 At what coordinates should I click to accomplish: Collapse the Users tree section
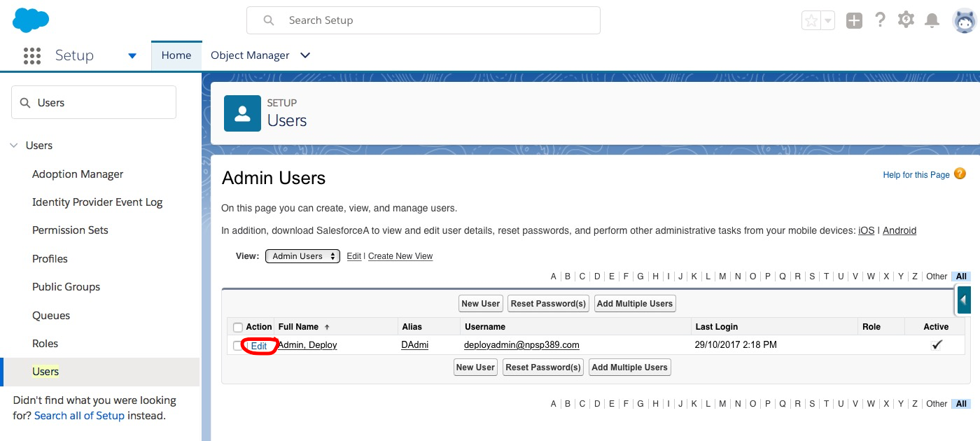[13, 146]
